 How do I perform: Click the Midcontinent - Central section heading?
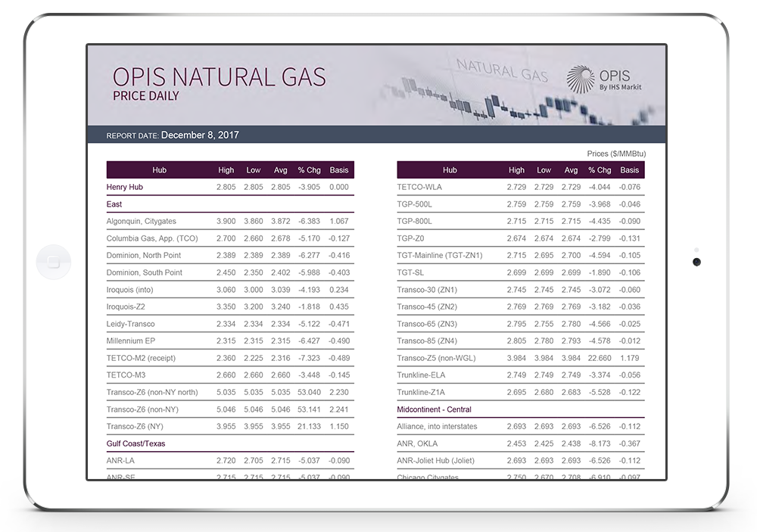[434, 409]
